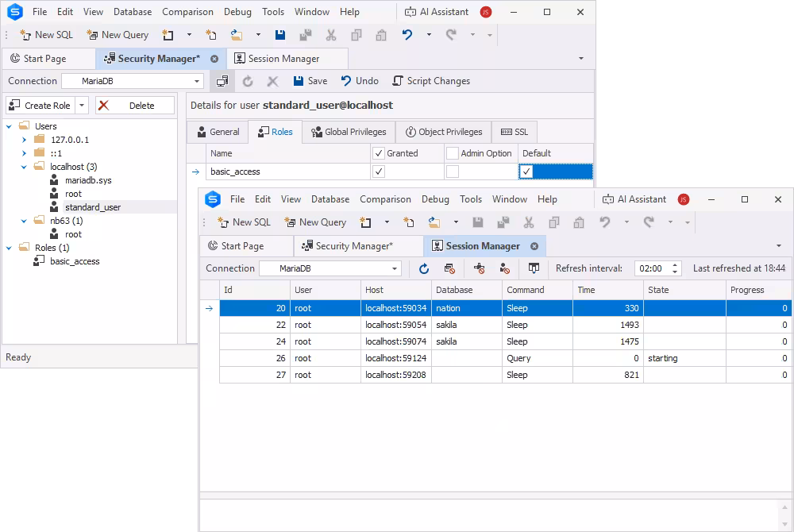794x532 pixels.
Task: Click the Kill Connection plug icon
Action: click(479, 269)
